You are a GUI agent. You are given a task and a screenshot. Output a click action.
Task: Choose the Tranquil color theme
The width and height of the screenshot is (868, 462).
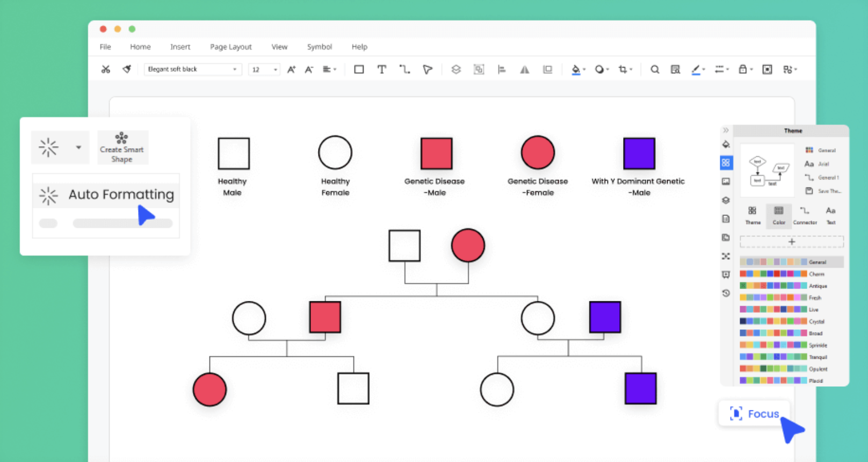784,357
